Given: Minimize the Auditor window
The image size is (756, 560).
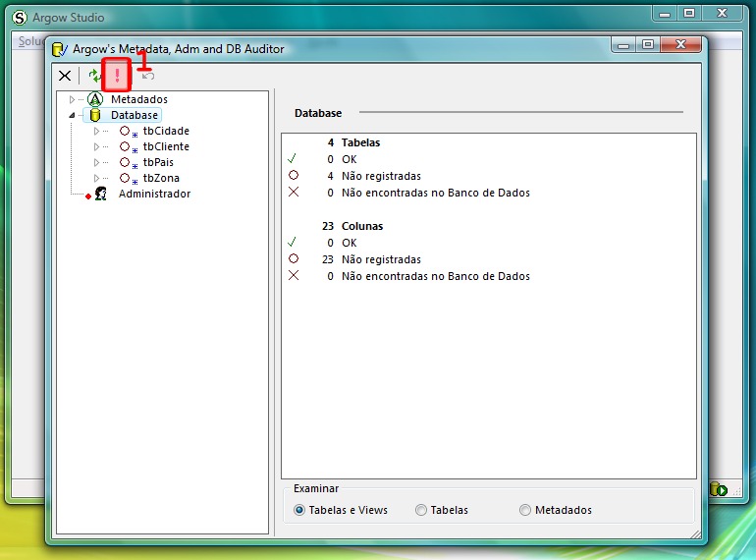Looking at the screenshot, I should pyautogui.click(x=622, y=45).
